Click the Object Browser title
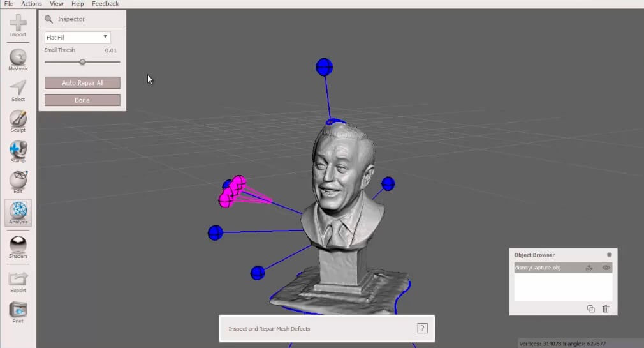The height and width of the screenshot is (348, 644). pyautogui.click(x=534, y=255)
